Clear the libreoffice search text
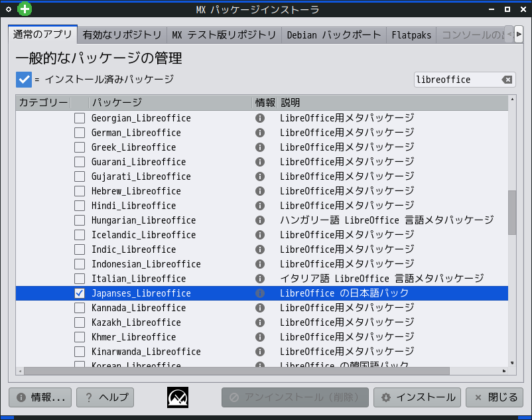This screenshot has height=420, width=532. [507, 80]
